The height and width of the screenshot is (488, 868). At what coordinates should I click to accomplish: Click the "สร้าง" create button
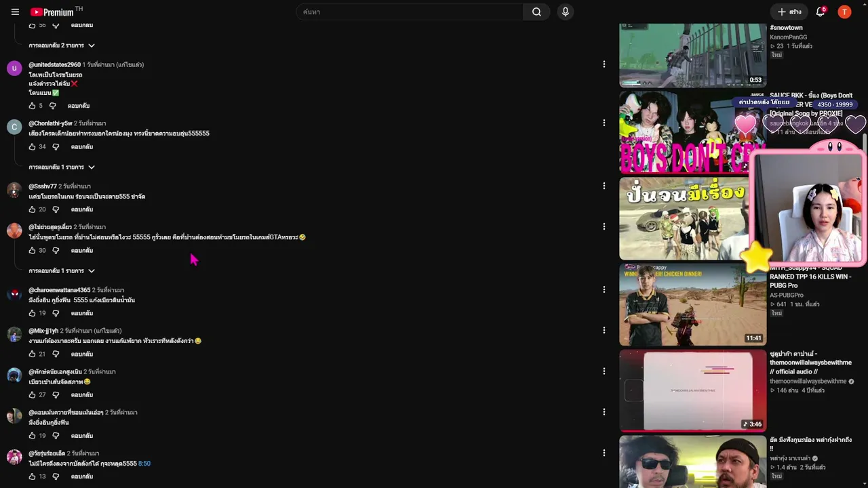[789, 12]
